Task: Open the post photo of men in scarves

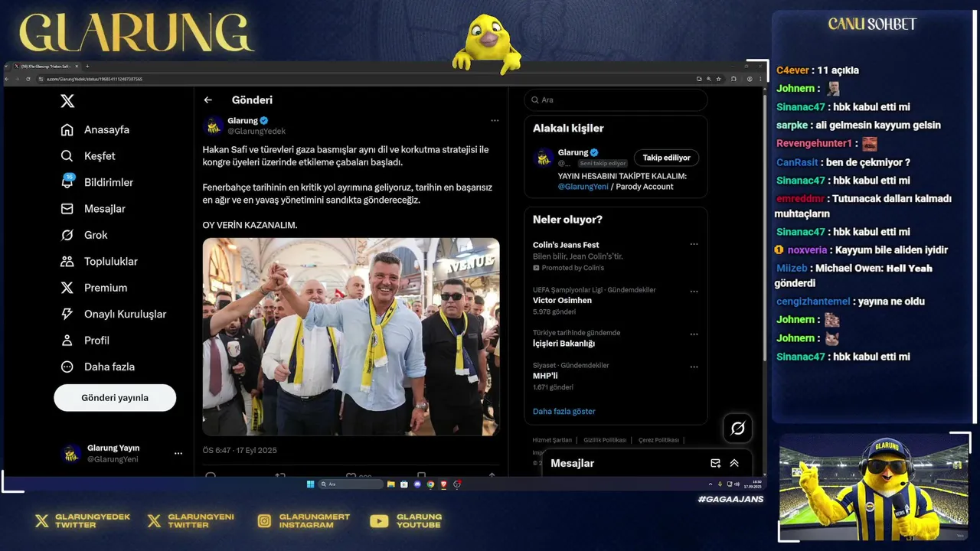Action: click(351, 337)
